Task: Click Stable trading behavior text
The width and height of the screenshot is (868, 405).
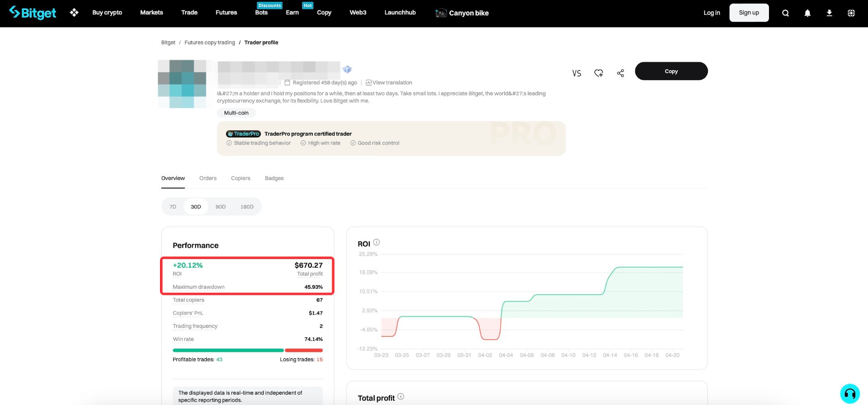Action: [x=262, y=143]
